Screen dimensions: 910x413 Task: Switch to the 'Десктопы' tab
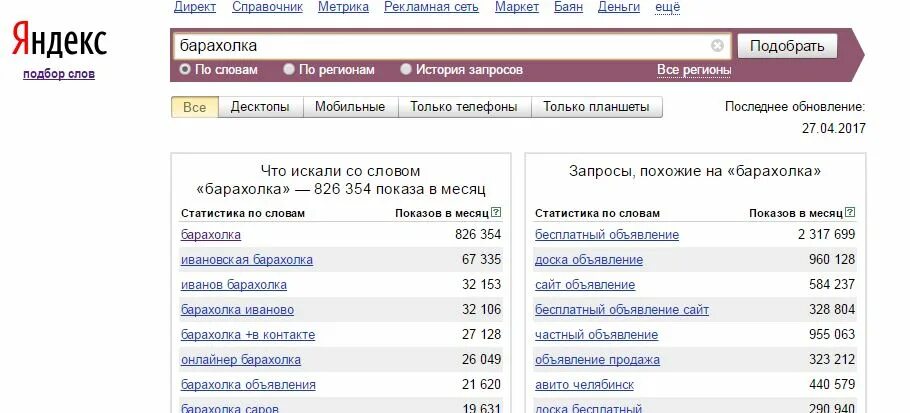click(260, 107)
